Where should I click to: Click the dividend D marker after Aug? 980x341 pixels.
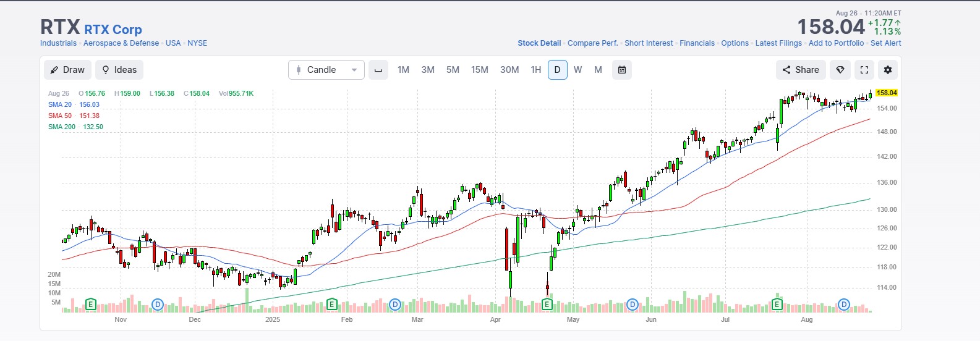844,304
